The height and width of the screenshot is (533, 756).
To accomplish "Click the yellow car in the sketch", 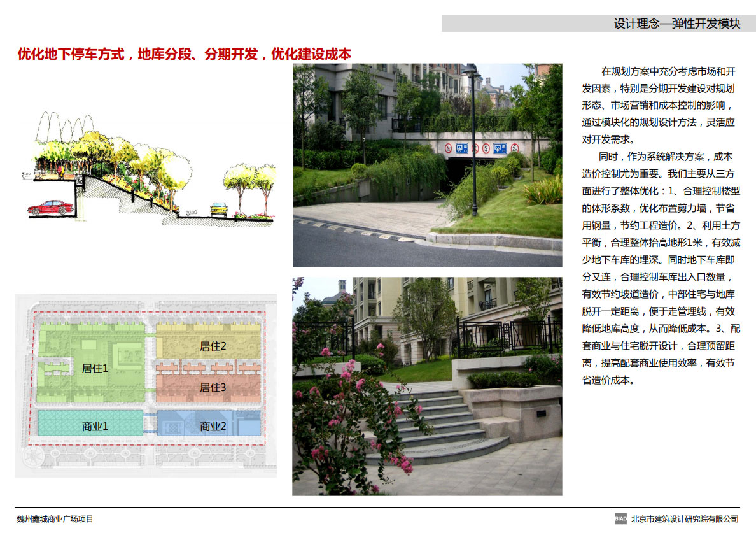I will 220,209.
